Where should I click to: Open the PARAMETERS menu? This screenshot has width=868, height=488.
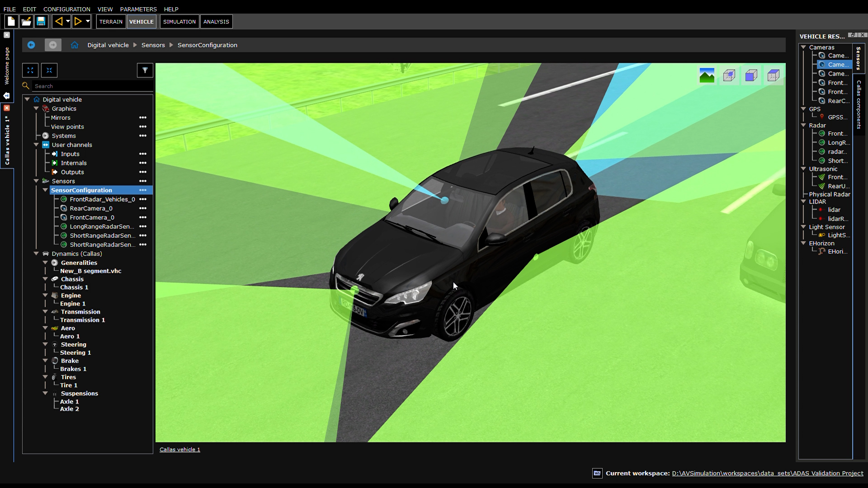tap(138, 9)
